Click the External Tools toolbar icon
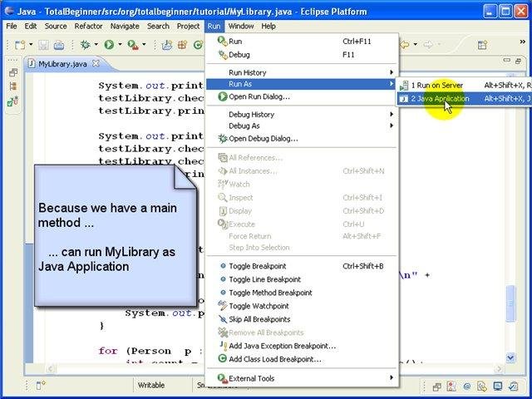The image size is (532, 399). pyautogui.click(x=133, y=45)
